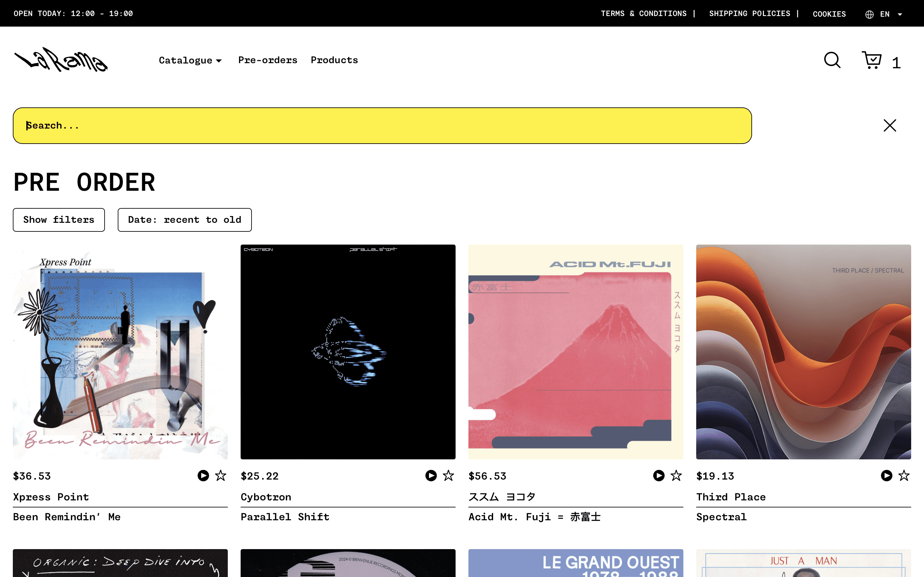Play preview of Xpress Point record
924x577 pixels.
203,475
